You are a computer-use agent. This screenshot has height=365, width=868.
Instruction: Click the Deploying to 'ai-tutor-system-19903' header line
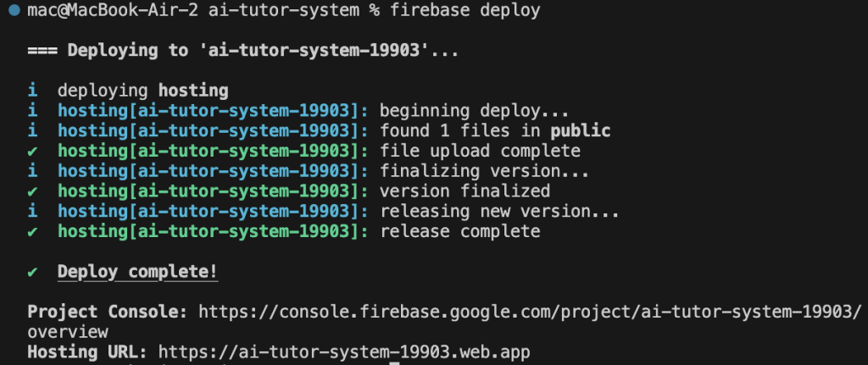(243, 50)
